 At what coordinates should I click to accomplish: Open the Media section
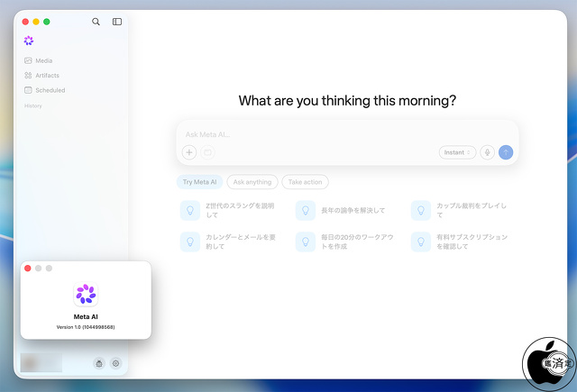[38, 60]
